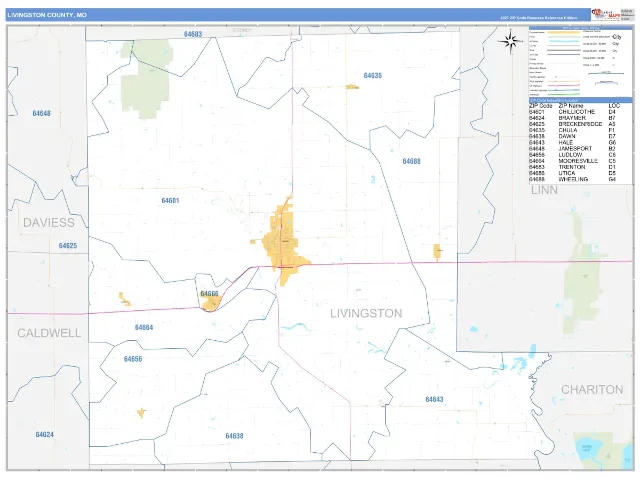
Task: Click BRAYMER in the ZIP index
Action: point(572,118)
